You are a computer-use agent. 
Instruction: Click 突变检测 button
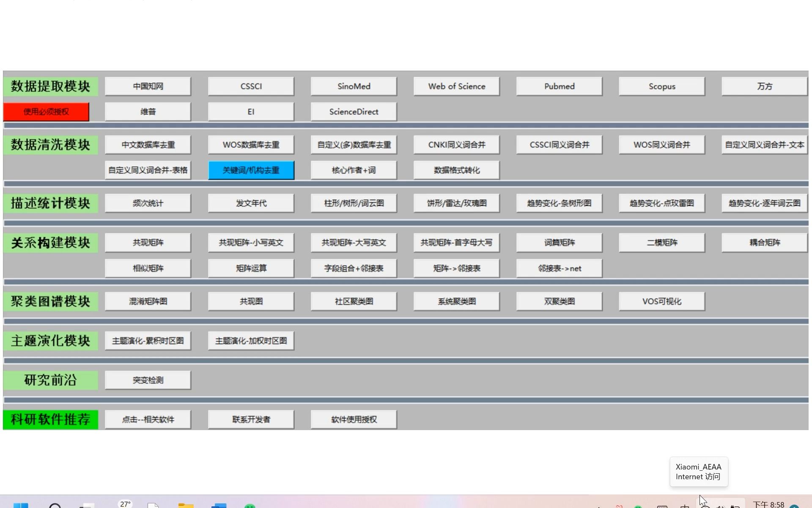click(148, 380)
